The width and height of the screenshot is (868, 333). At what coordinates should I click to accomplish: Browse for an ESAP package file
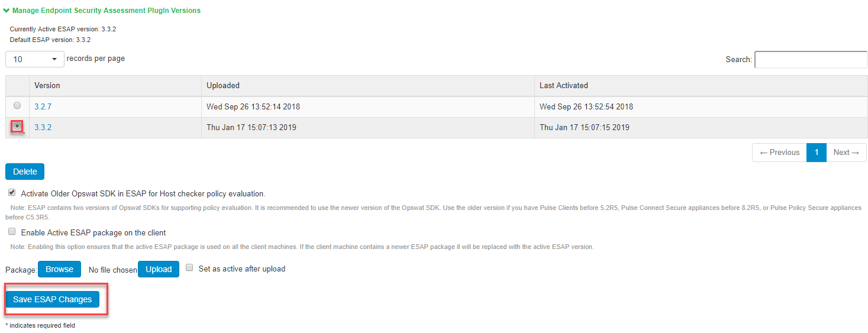point(59,269)
